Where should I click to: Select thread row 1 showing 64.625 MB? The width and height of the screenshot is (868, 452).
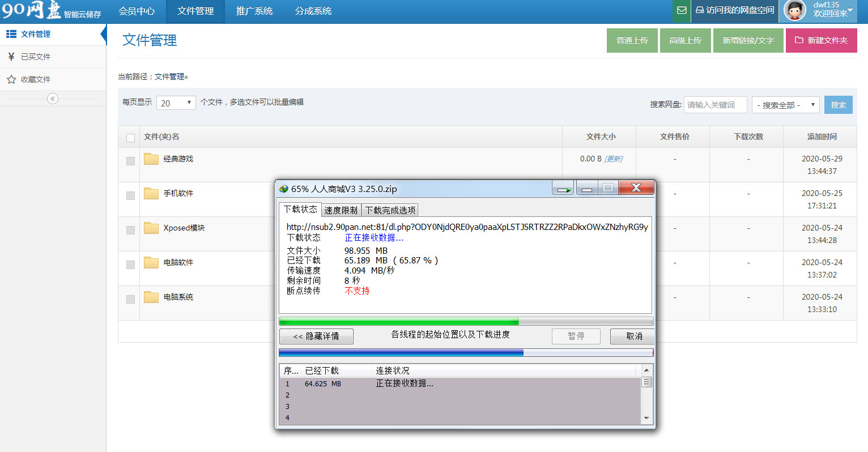[460, 384]
